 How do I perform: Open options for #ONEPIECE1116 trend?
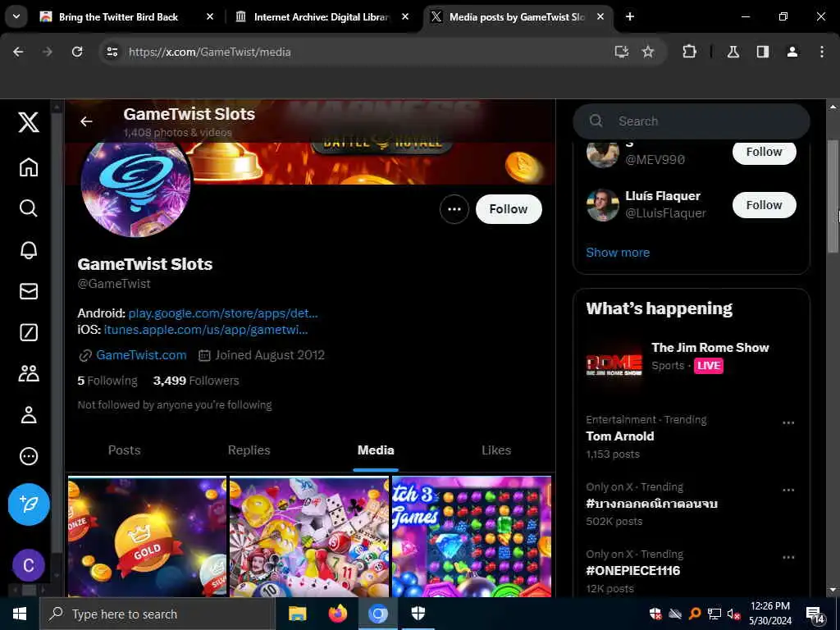788,558
